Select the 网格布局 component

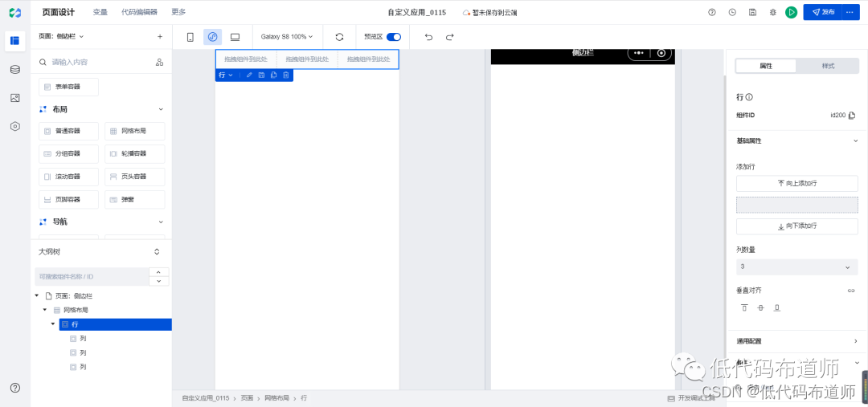coord(134,131)
